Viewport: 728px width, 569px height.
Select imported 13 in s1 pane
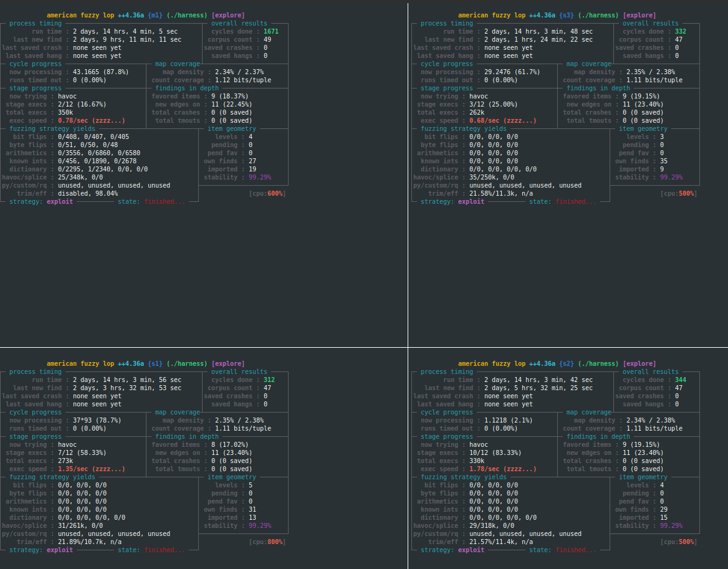[x=252, y=517]
